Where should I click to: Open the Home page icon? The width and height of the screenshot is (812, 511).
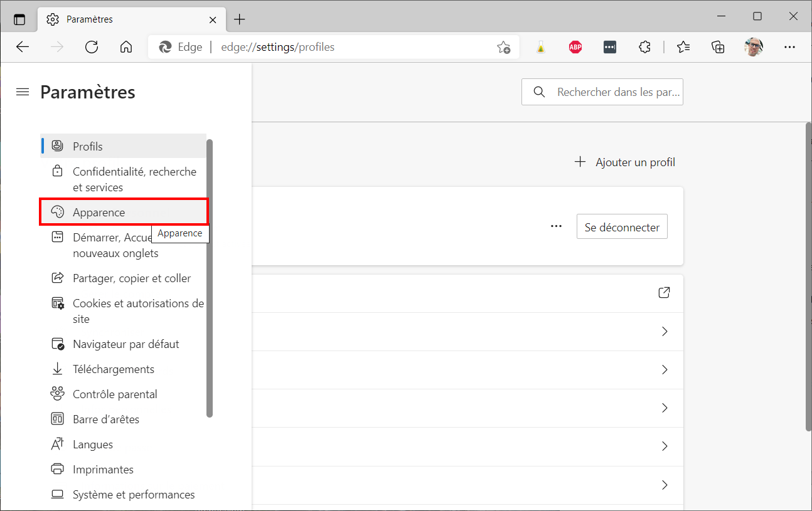(x=126, y=47)
